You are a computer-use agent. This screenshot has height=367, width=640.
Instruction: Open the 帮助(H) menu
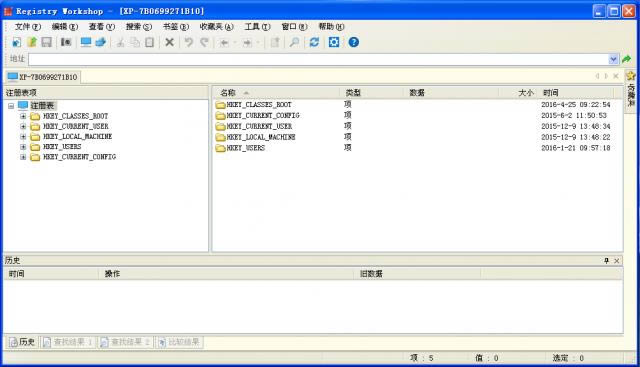click(331, 27)
